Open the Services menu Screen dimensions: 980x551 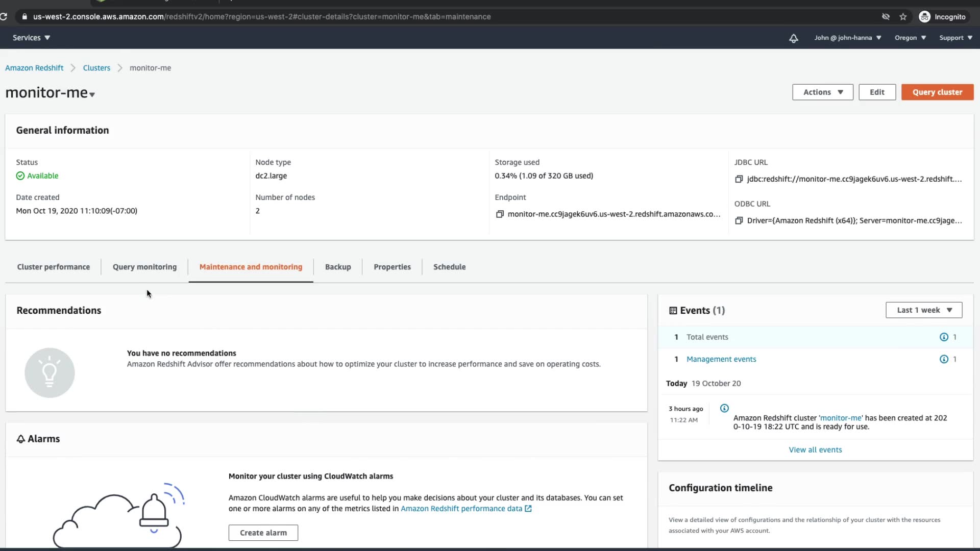click(31, 38)
